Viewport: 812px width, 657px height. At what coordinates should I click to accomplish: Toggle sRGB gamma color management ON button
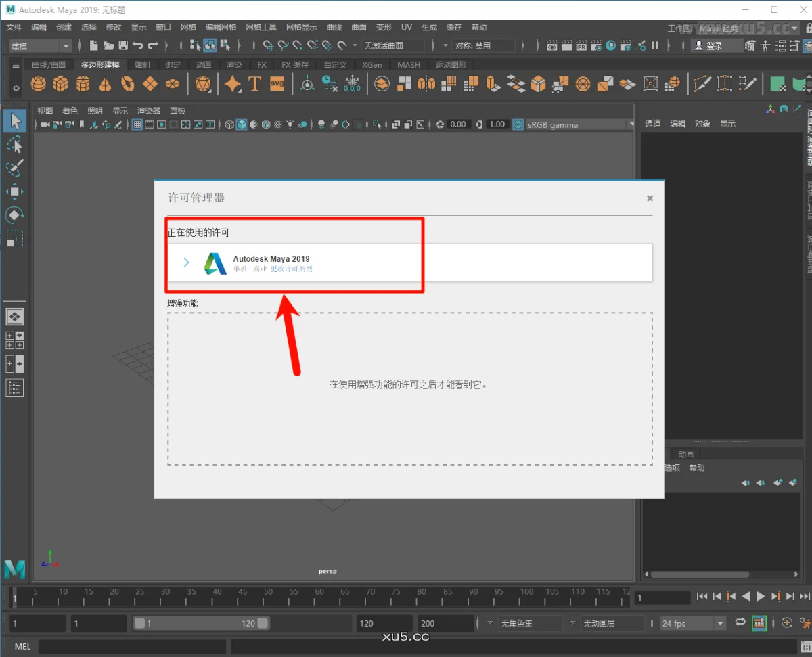518,124
